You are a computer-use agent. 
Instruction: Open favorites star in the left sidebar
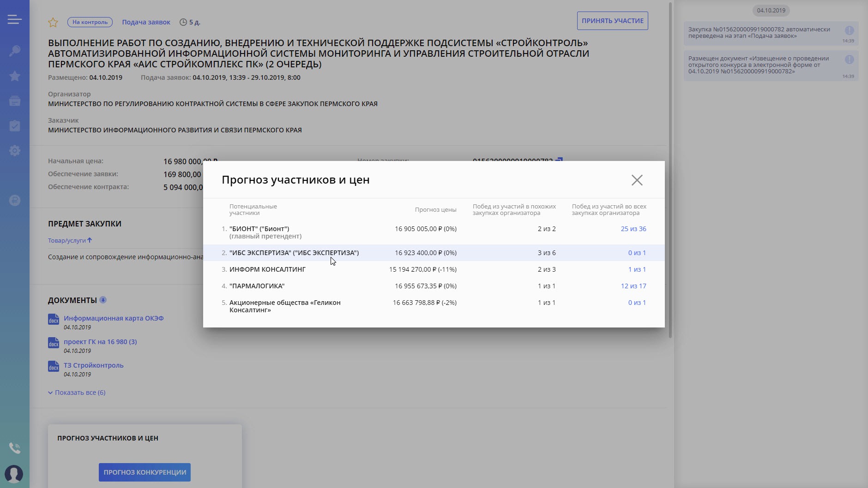pos(15,76)
